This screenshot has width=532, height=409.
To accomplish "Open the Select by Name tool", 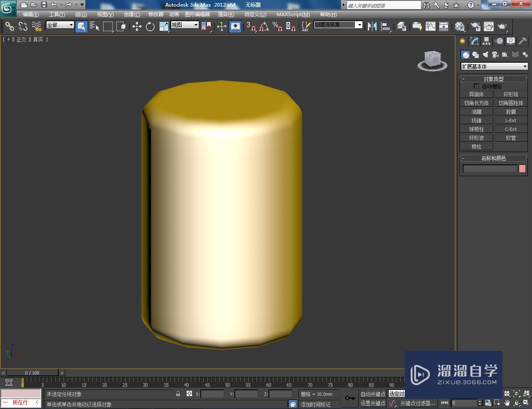I will 94,27.
